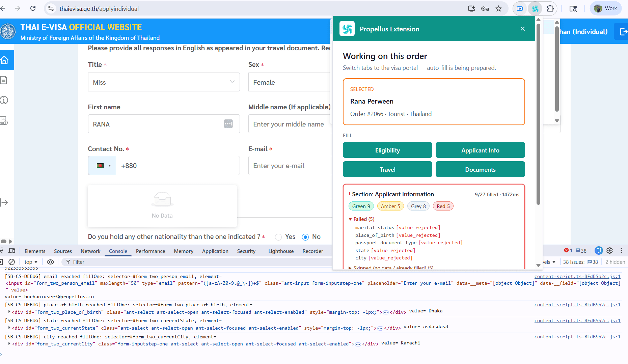Reload the page with browser refresh icon

click(33, 8)
